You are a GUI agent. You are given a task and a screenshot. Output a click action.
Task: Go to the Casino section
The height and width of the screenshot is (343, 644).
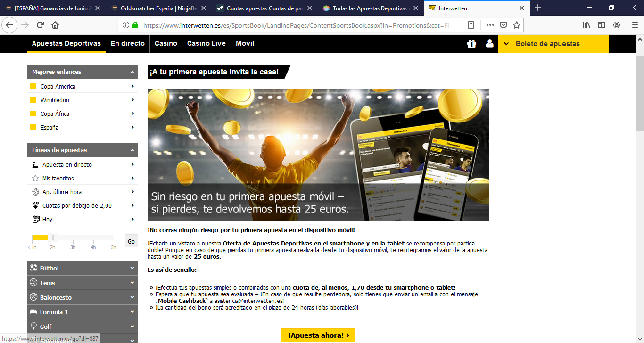point(166,43)
